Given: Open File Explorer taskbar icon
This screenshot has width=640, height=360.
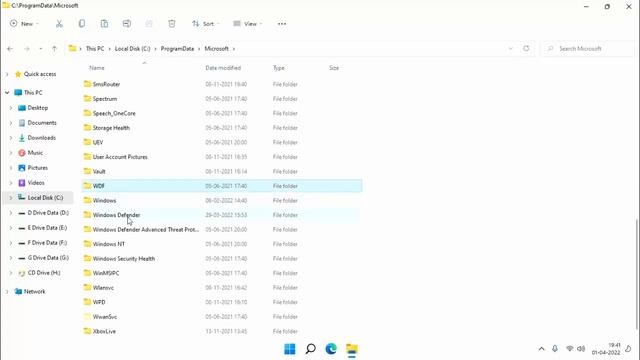Looking at the screenshot, I should coord(351,349).
